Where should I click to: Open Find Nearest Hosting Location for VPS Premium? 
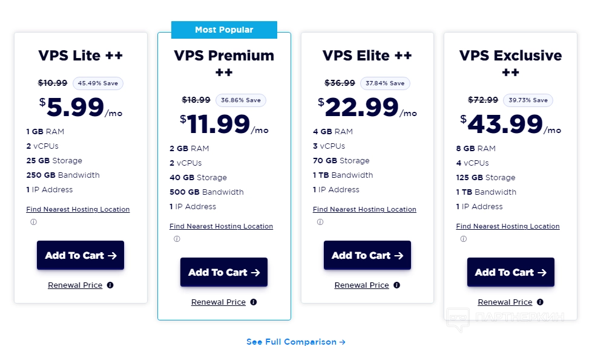(x=222, y=226)
